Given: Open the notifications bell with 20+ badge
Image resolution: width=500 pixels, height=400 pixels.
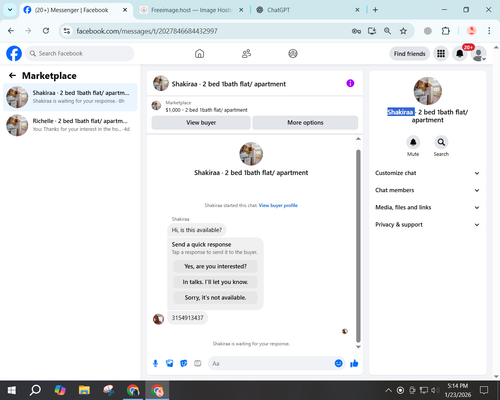Looking at the screenshot, I should pos(460,53).
